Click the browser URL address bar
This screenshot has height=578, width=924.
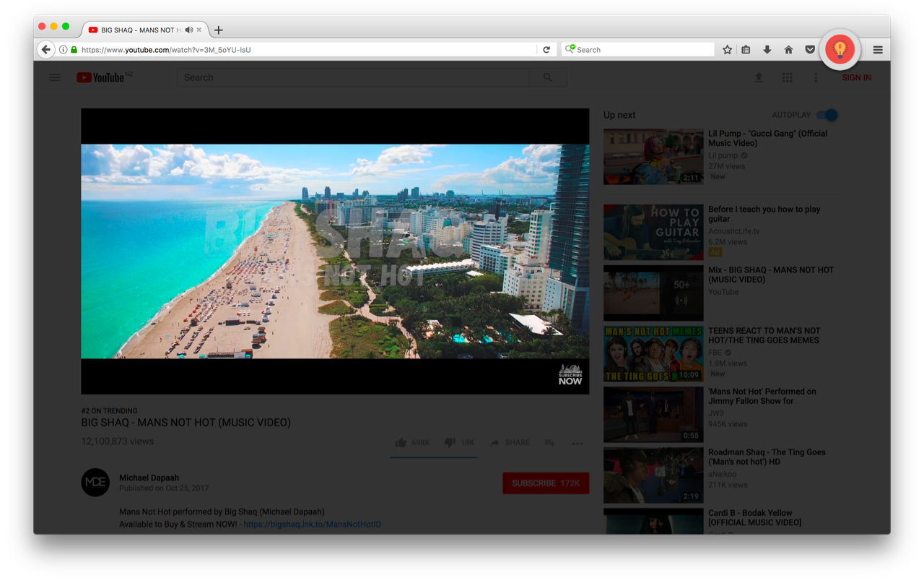tap(307, 50)
